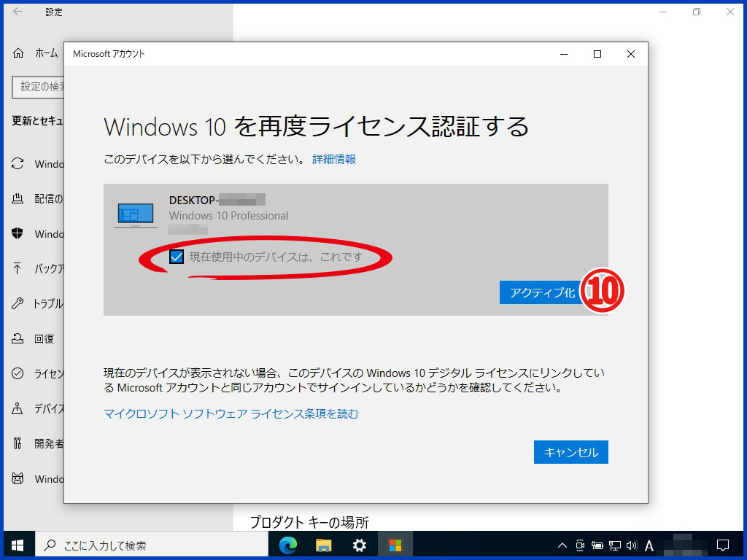
Task: Click the Home icon in Settings sidebar
Action: [18, 52]
